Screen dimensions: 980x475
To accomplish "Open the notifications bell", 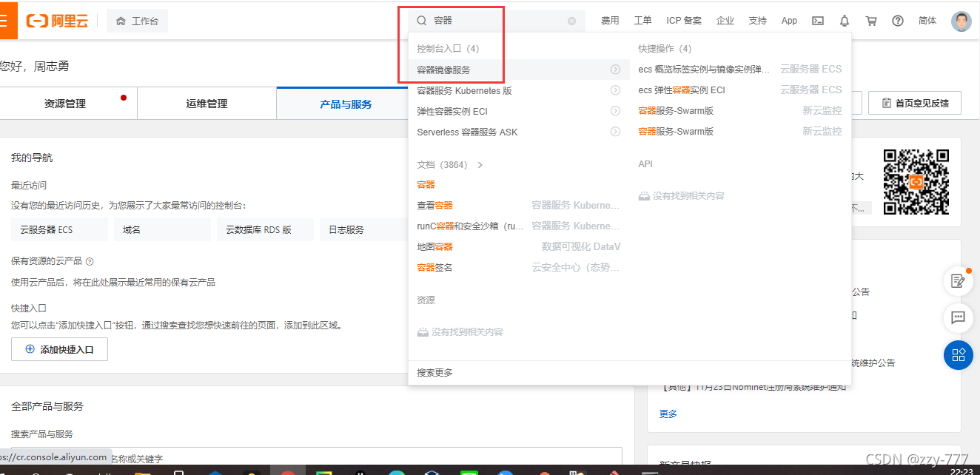I will (x=844, y=21).
